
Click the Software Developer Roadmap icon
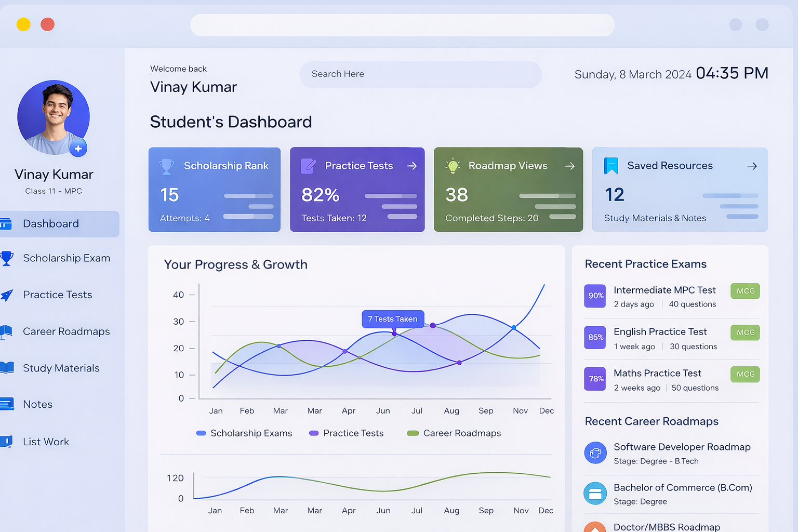tap(595, 453)
